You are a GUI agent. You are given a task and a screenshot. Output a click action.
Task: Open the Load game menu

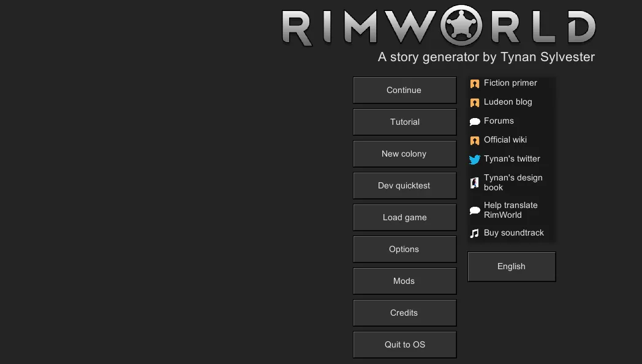pyautogui.click(x=404, y=217)
